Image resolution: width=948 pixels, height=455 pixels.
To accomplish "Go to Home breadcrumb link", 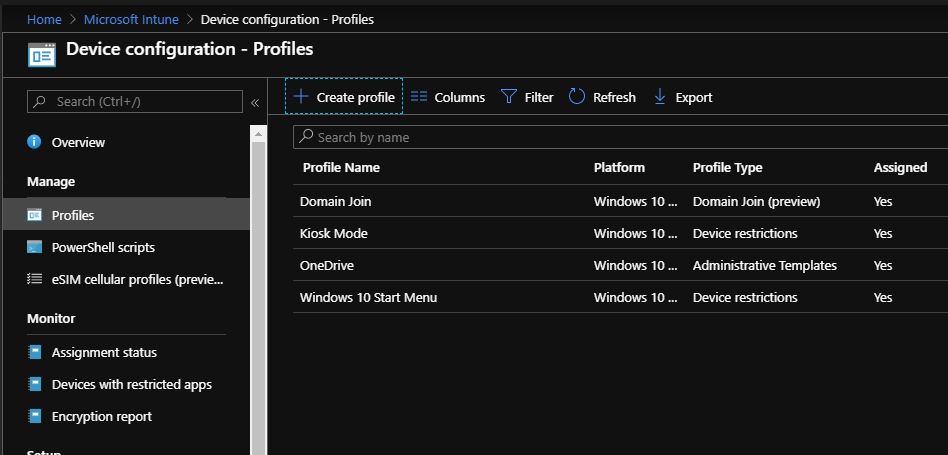I will coord(44,19).
